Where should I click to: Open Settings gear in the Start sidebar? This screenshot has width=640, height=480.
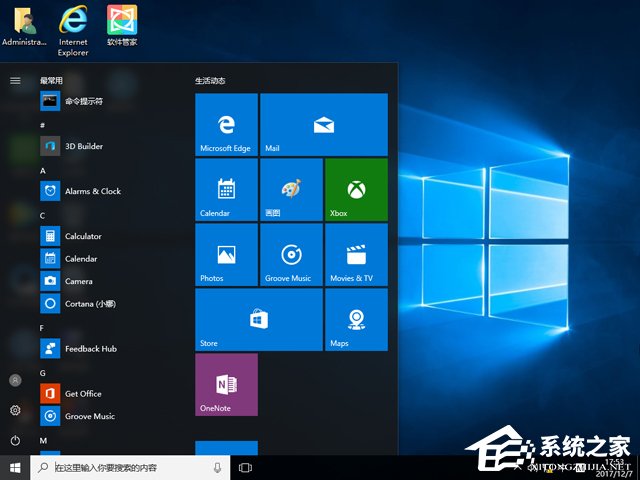(15, 410)
